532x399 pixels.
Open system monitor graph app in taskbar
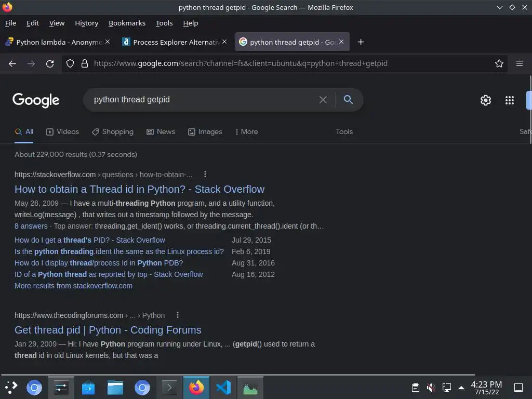click(250, 388)
